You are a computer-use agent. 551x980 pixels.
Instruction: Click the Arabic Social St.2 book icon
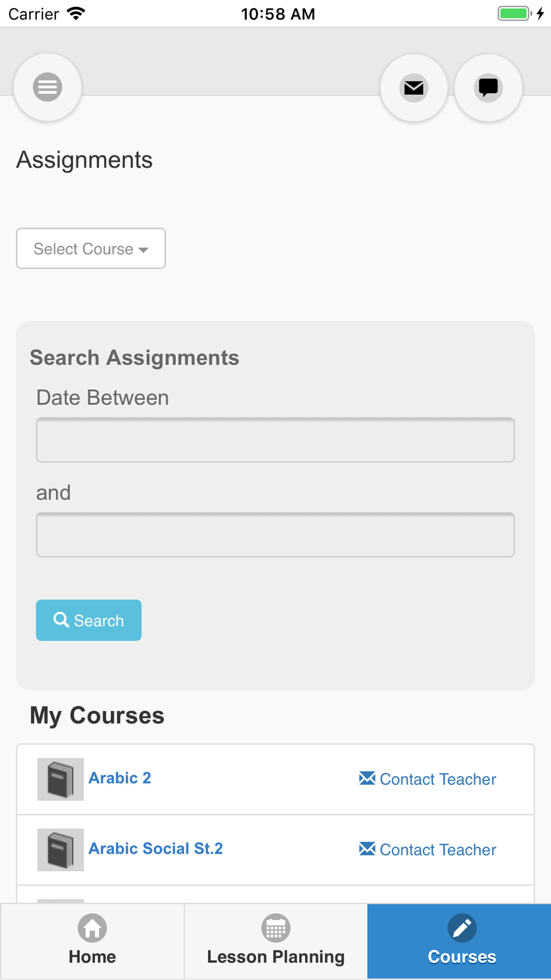pyautogui.click(x=61, y=849)
